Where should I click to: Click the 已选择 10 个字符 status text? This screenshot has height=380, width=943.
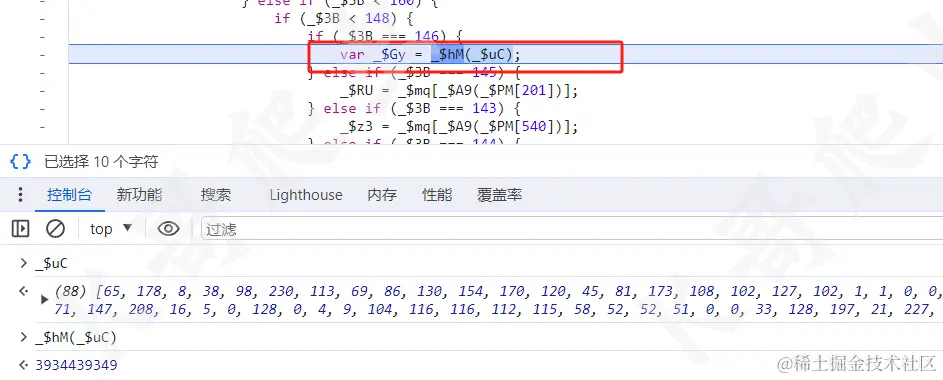(x=101, y=161)
